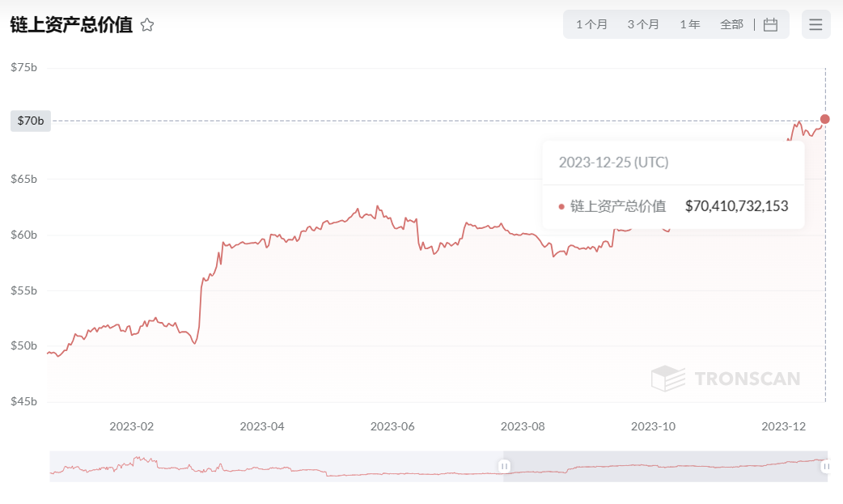The width and height of the screenshot is (843, 504).
Task: Click the red series dot in the tooltip
Action: [561, 206]
